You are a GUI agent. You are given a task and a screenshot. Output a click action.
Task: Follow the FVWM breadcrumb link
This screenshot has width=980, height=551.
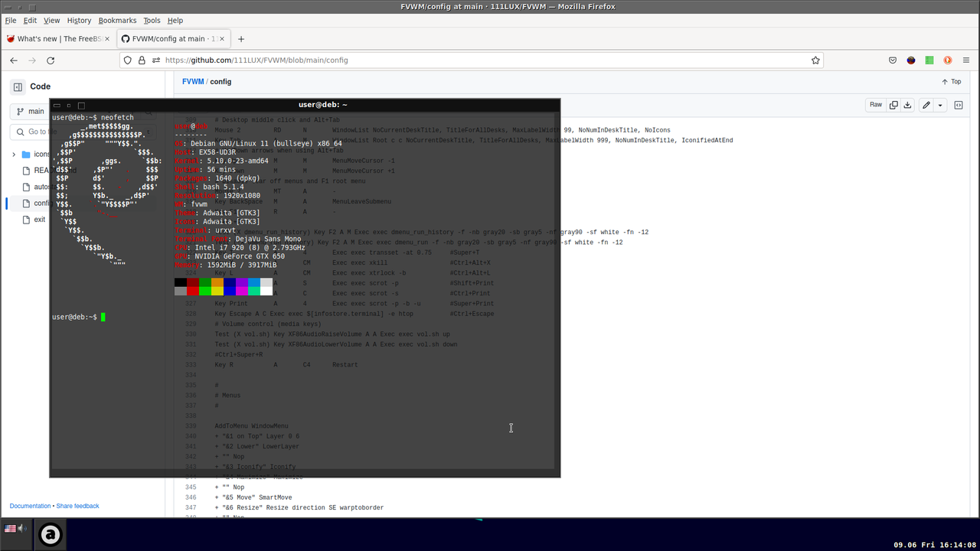point(193,82)
